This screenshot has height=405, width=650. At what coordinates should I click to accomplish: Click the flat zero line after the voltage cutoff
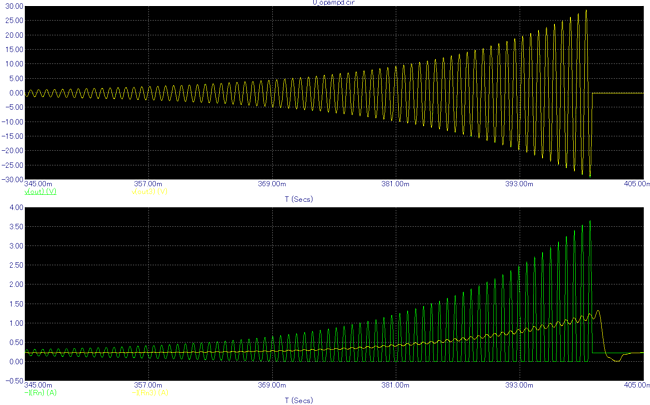click(618, 93)
